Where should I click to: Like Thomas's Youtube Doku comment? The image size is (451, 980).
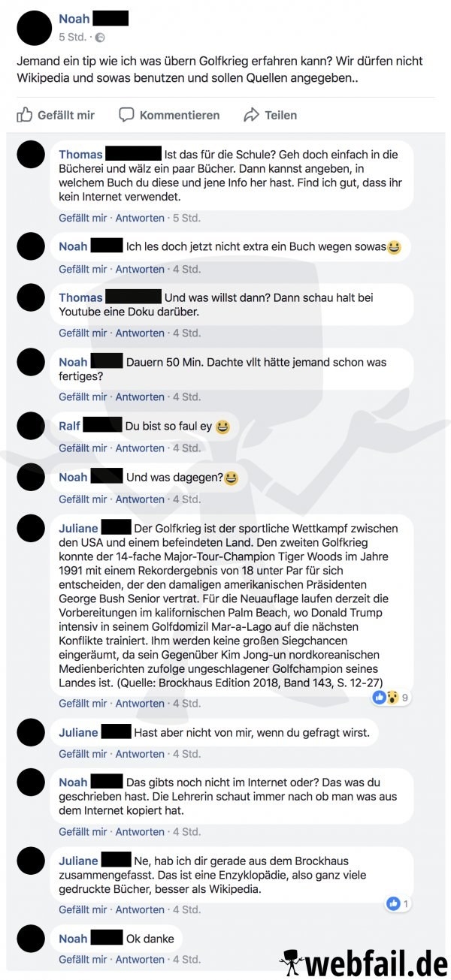click(x=83, y=333)
